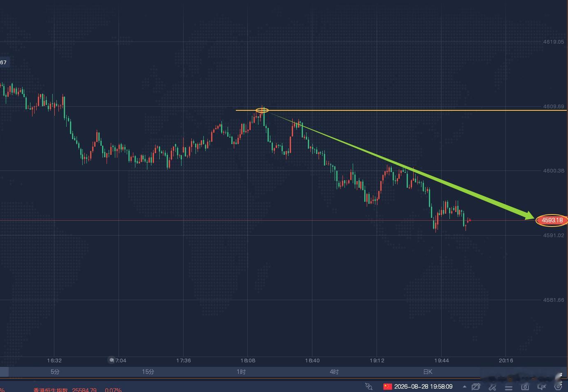Screen dimensions: 568x392
Task: Take a chart snapshot with camera icon
Action: coord(525,387)
